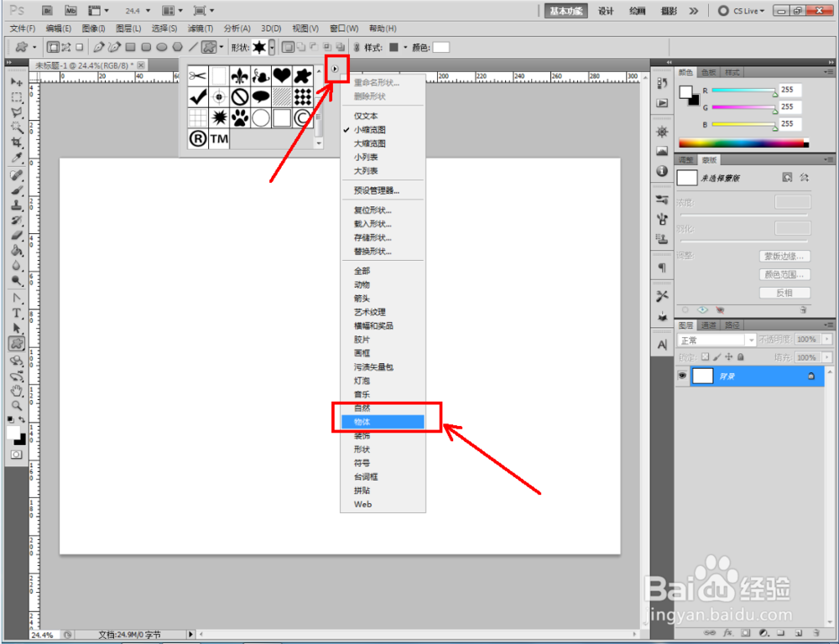This screenshot has width=839, height=644.
Task: Launch Mini Bridge from the top bar
Action: click(70, 10)
